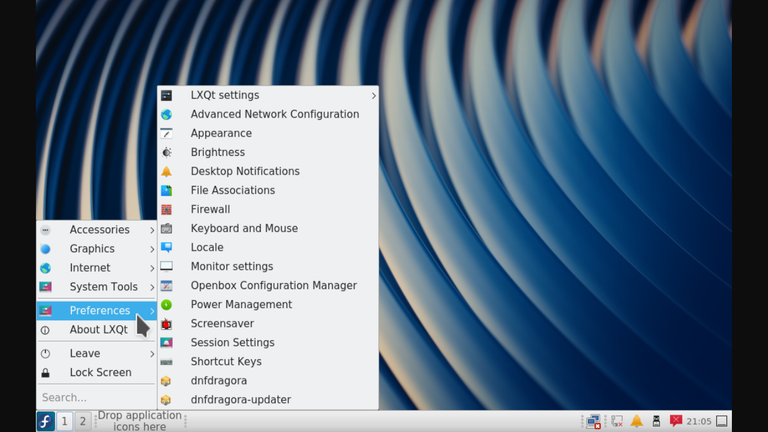The image size is (768, 432).
Task: Click the Openbox Configuration Manager icon
Action: (167, 286)
